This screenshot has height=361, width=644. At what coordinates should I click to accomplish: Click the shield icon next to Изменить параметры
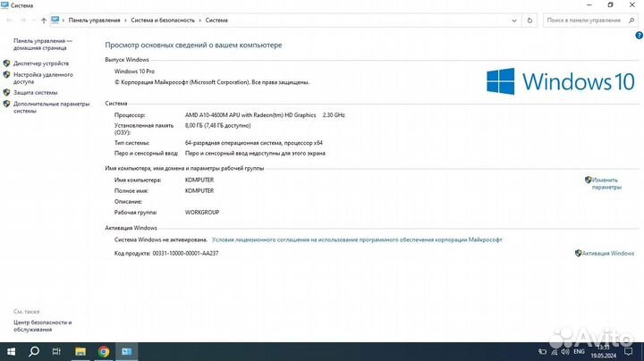click(589, 180)
